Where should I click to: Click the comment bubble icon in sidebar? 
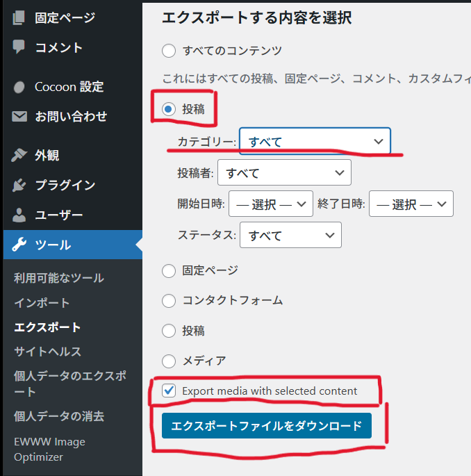(19, 47)
